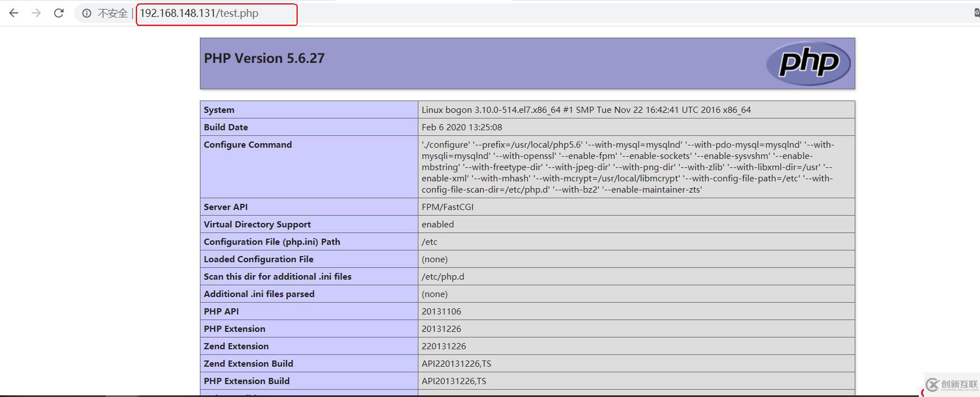Select the FPM/FastCGI value

point(448,207)
